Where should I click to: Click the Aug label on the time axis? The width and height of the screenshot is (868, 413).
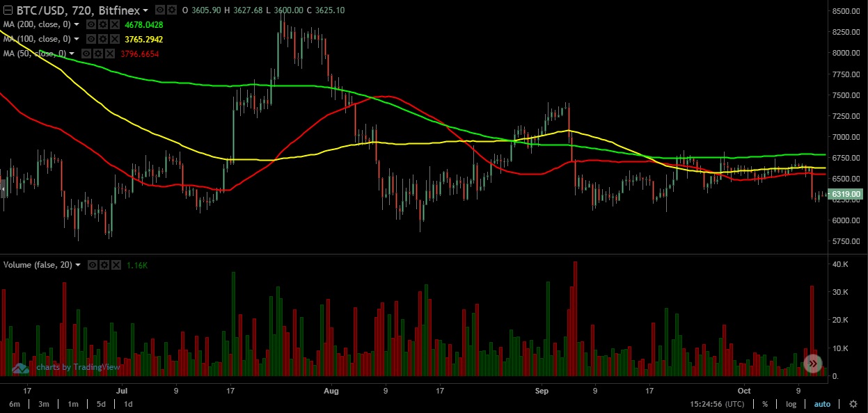(x=331, y=391)
